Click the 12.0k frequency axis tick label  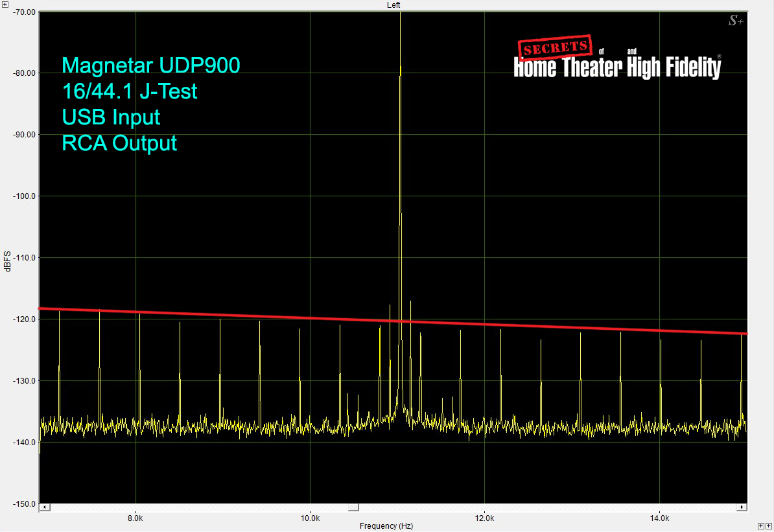tap(485, 518)
